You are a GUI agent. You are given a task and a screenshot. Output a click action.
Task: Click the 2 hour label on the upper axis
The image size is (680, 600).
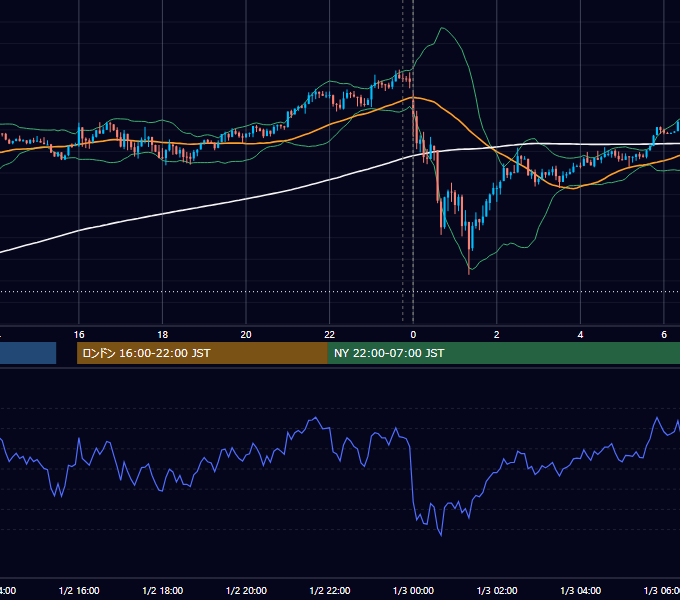click(x=497, y=335)
